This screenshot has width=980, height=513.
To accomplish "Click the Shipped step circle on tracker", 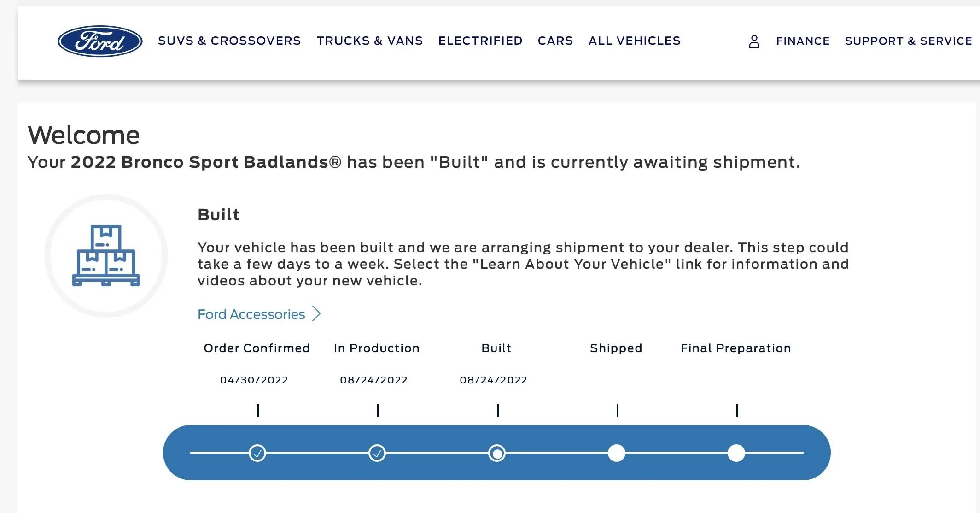I will pyautogui.click(x=617, y=453).
